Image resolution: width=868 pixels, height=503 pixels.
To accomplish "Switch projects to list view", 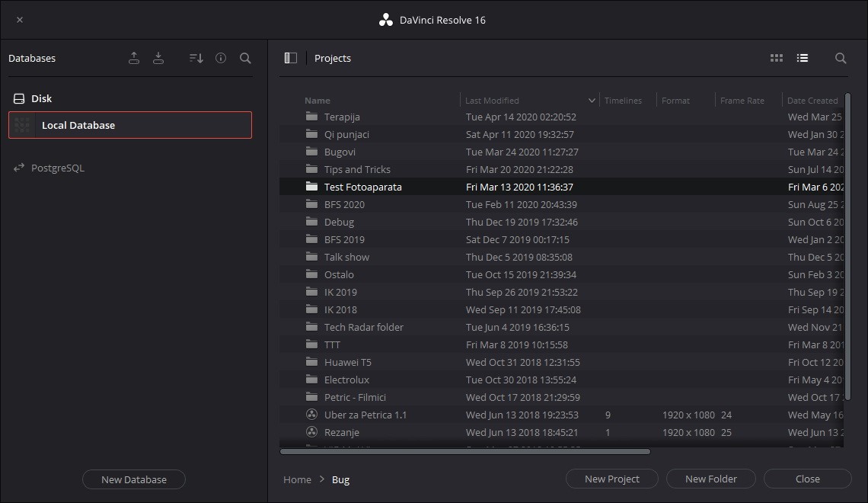I will pyautogui.click(x=802, y=58).
